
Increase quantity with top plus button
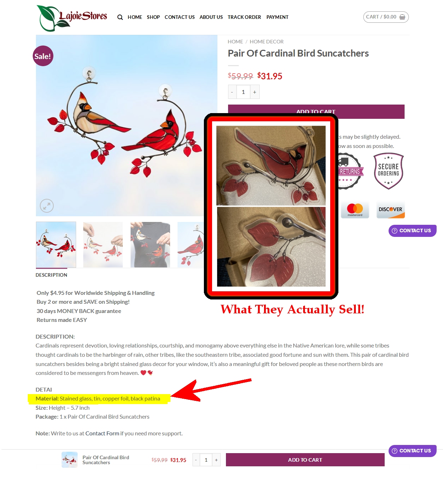tap(255, 92)
